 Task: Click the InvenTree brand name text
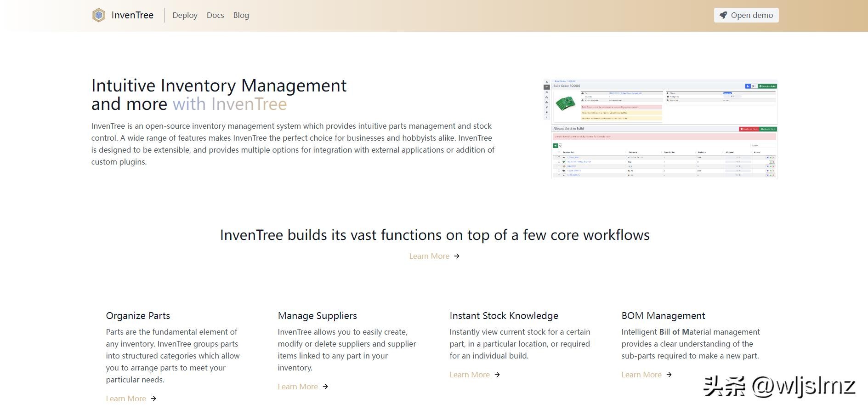pyautogui.click(x=132, y=15)
